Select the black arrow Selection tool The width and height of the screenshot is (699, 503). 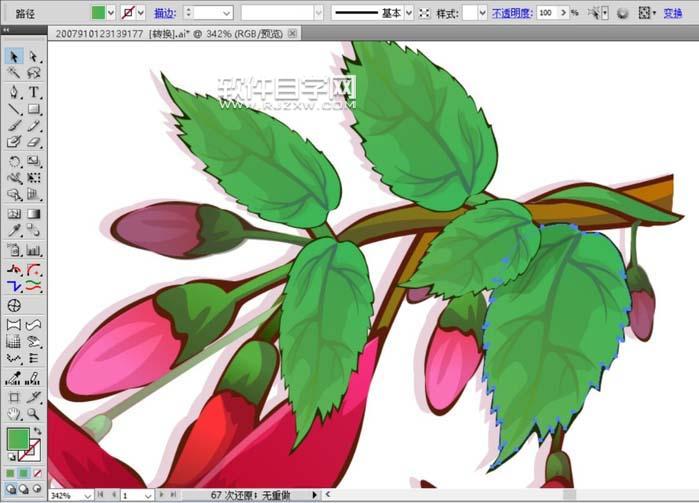(14, 56)
